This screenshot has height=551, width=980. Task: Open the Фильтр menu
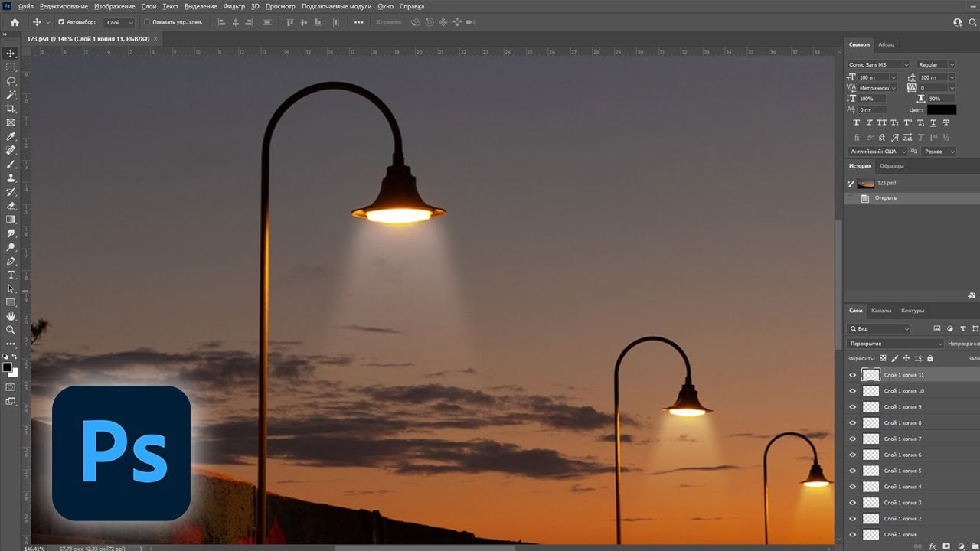[234, 6]
